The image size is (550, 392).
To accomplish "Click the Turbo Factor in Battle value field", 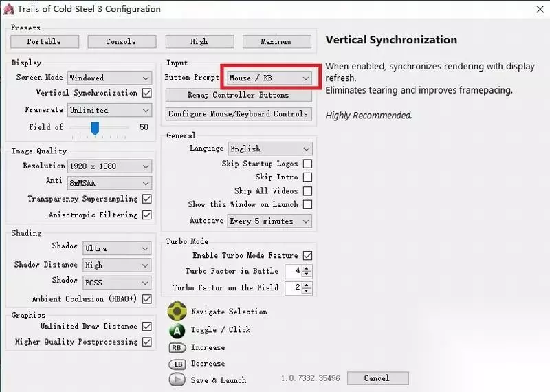I will click(294, 271).
